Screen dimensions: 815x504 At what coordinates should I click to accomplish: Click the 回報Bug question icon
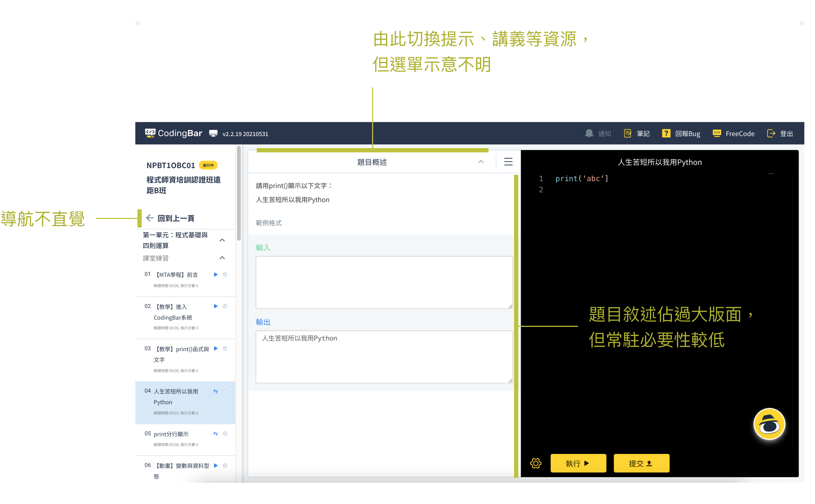666,133
